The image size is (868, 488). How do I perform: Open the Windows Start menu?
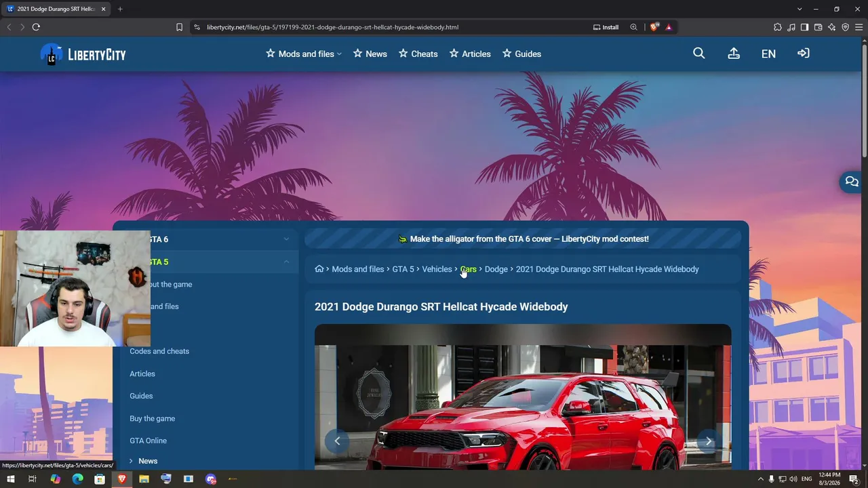coord(11,479)
